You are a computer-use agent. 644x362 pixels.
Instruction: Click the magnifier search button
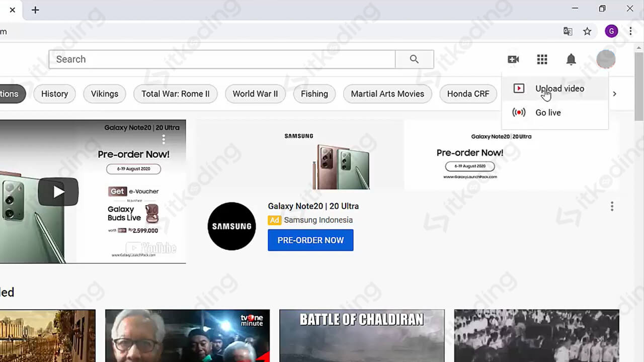(x=414, y=59)
